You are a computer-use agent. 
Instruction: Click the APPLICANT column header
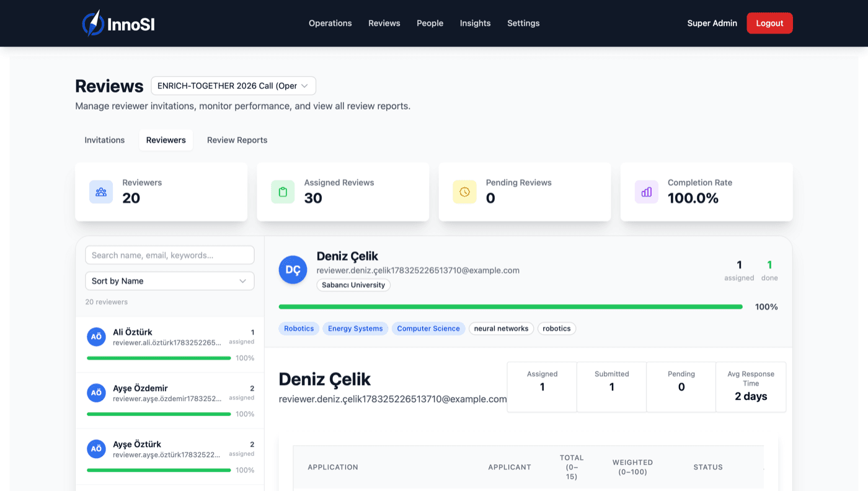coord(510,467)
